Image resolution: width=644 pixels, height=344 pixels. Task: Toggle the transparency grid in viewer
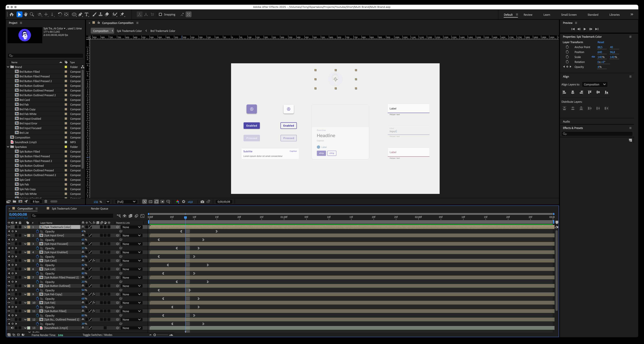(x=150, y=202)
